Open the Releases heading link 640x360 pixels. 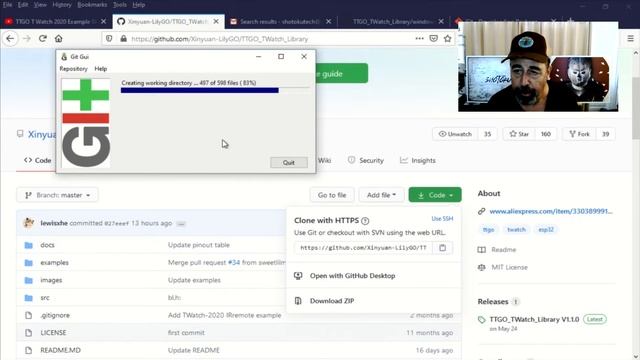point(493,302)
